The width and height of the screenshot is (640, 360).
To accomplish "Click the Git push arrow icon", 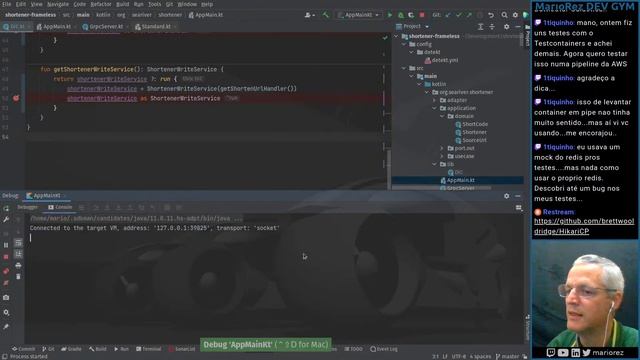I will click(x=469, y=15).
